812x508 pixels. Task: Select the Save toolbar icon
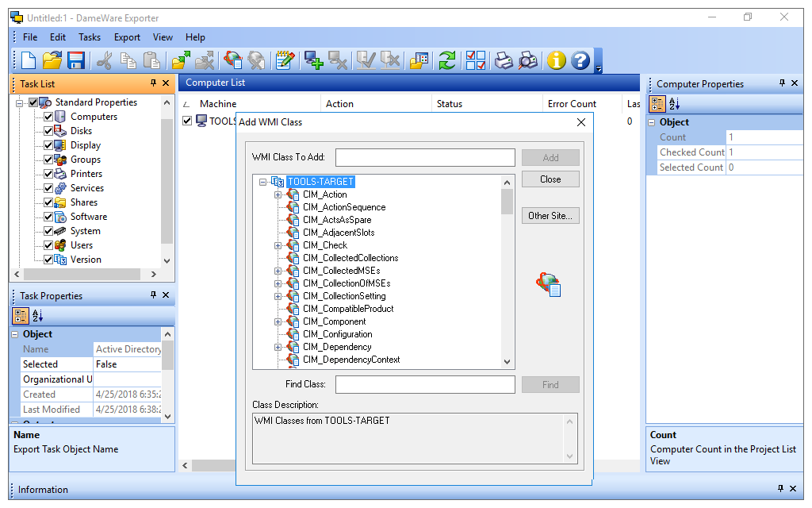tap(76, 60)
